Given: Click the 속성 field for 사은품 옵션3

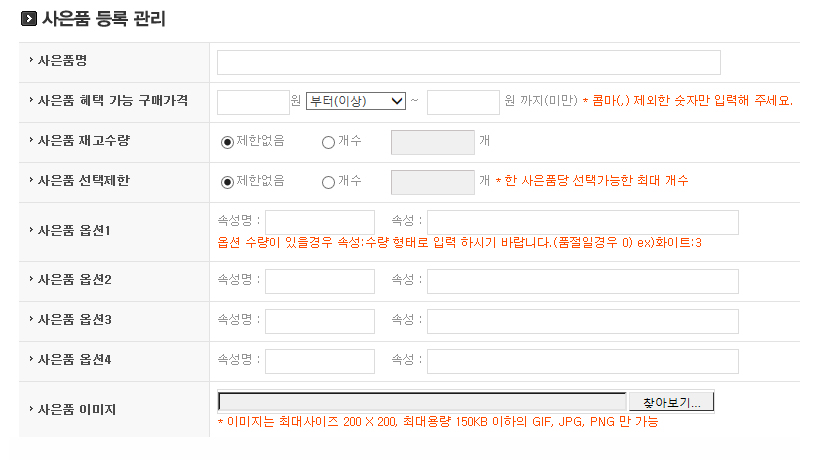Looking at the screenshot, I should (x=582, y=321).
